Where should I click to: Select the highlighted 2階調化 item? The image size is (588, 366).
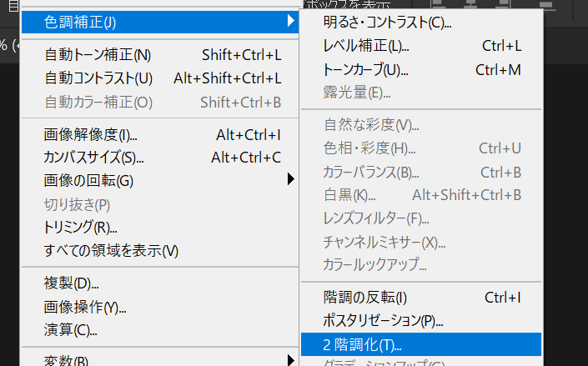(362, 343)
